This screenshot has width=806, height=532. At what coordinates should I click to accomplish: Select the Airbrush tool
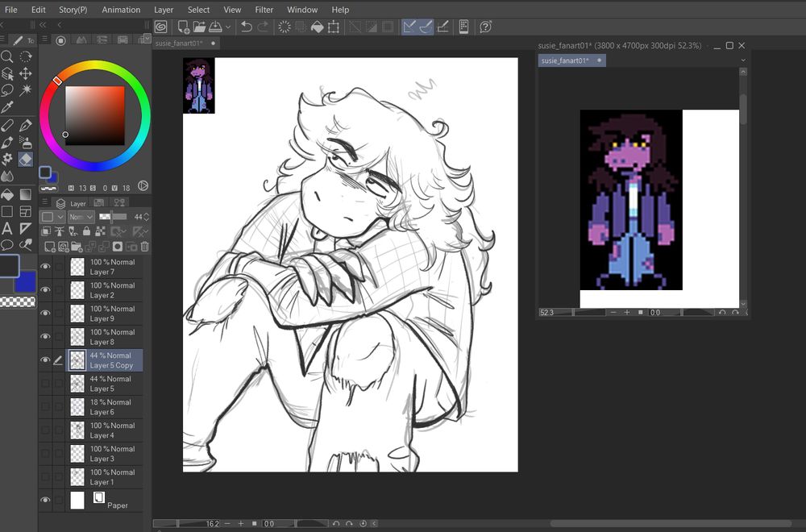(x=26, y=142)
